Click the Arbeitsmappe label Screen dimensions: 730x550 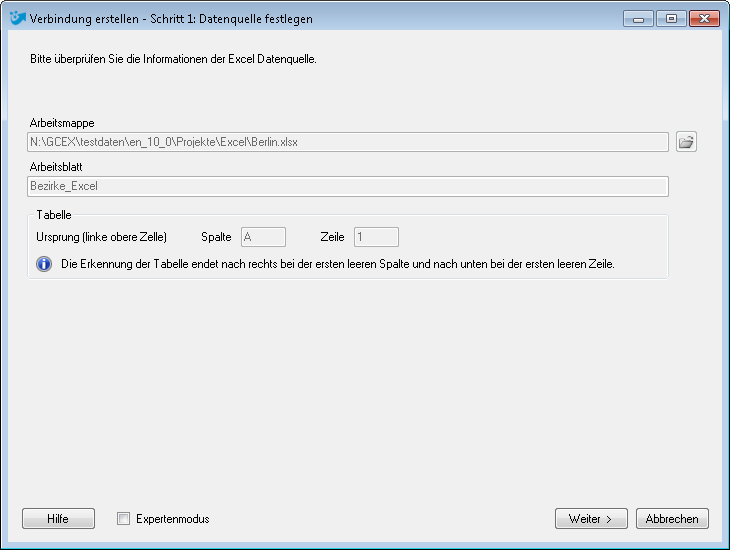pos(62,123)
